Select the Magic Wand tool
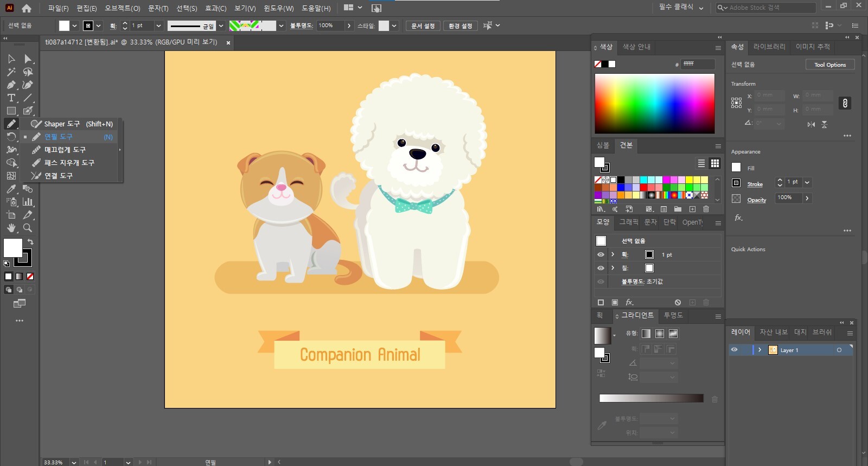The width and height of the screenshot is (868, 466). pos(11,72)
